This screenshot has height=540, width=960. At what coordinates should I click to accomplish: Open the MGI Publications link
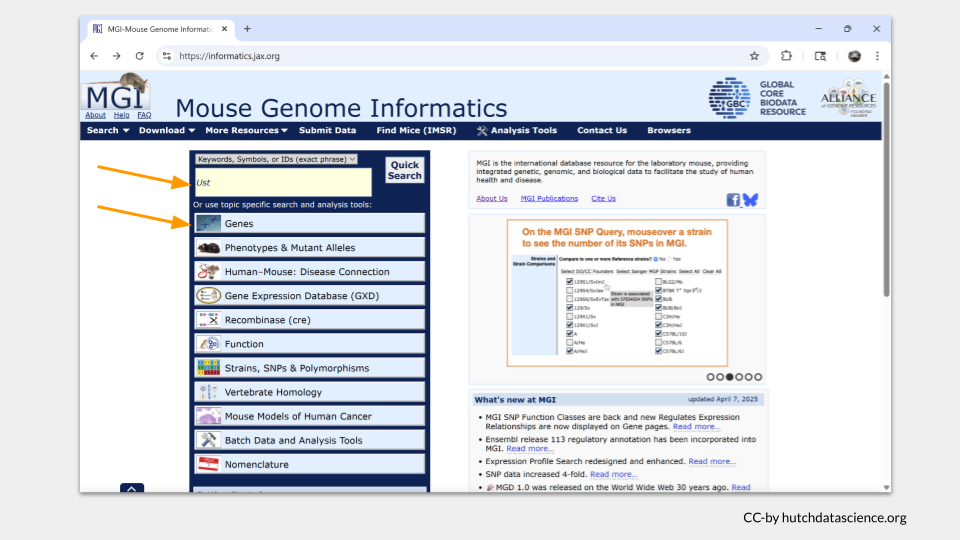click(x=549, y=198)
